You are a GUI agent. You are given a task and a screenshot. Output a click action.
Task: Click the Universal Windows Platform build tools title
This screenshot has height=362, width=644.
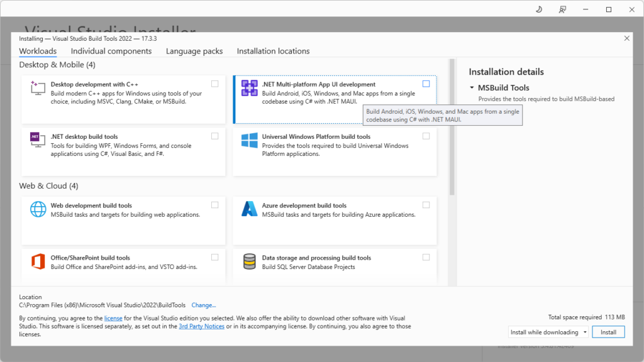[x=316, y=136]
